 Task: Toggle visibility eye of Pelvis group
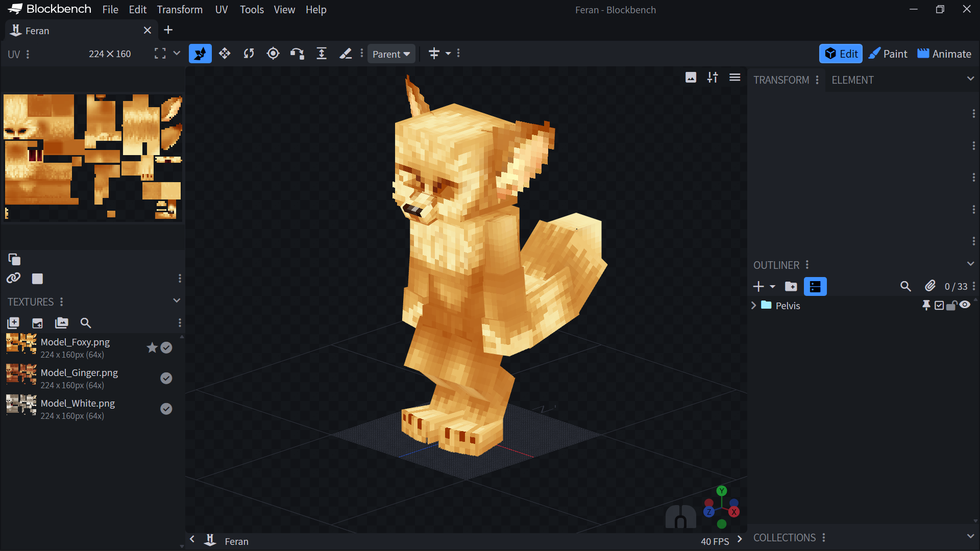point(965,305)
